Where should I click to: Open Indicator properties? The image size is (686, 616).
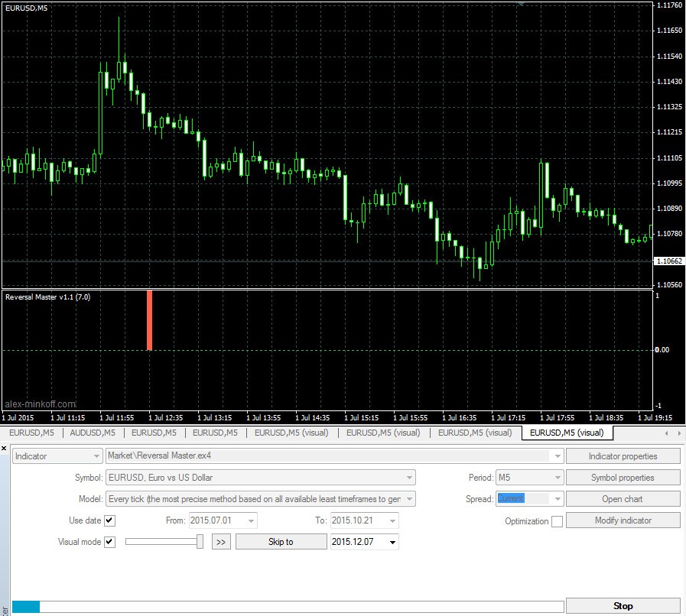(x=623, y=456)
